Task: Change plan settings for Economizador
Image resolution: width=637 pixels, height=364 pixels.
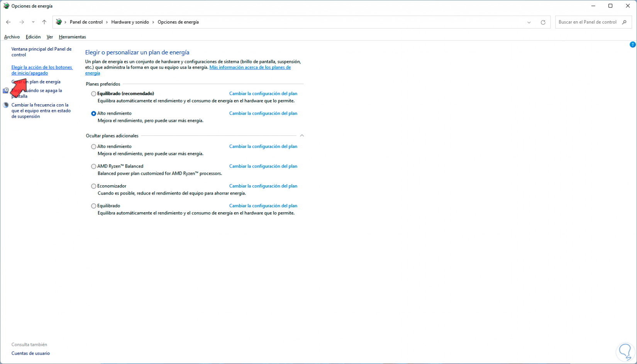Action: tap(263, 186)
